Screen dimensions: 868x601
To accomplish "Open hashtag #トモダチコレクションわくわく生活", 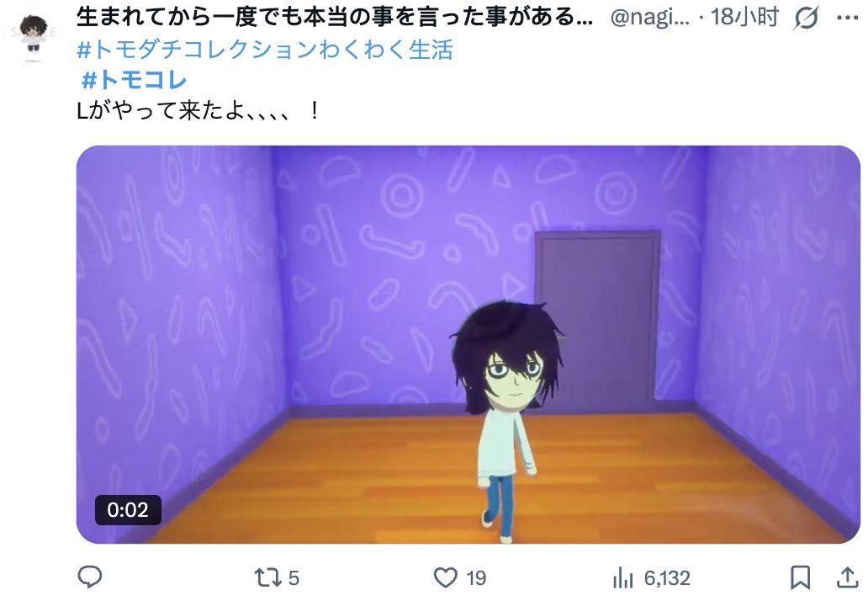I will click(265, 50).
